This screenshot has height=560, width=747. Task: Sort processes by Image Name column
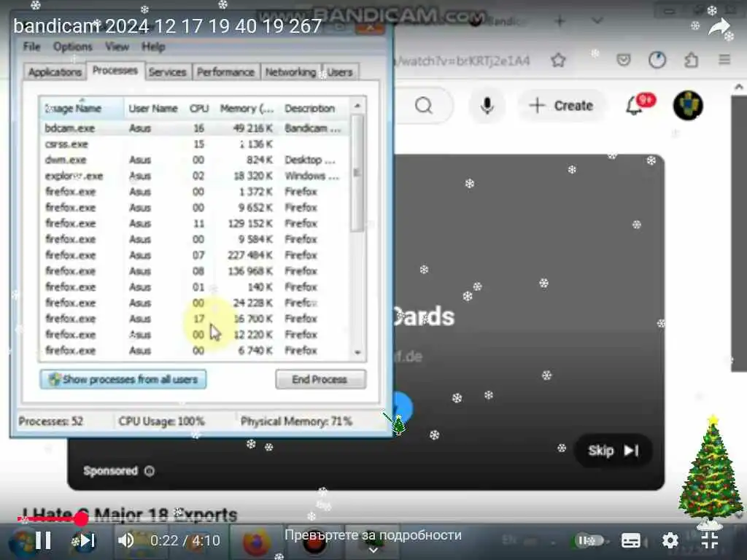[82, 108]
